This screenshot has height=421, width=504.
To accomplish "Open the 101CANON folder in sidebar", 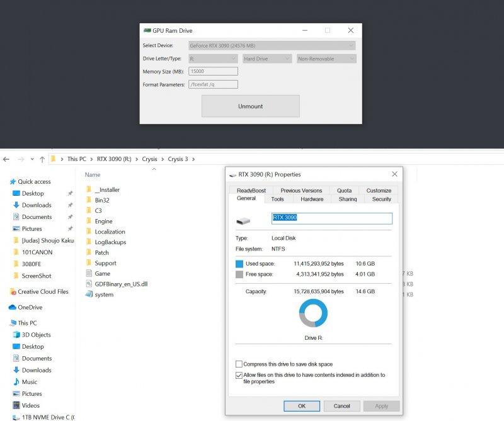I will (37, 252).
